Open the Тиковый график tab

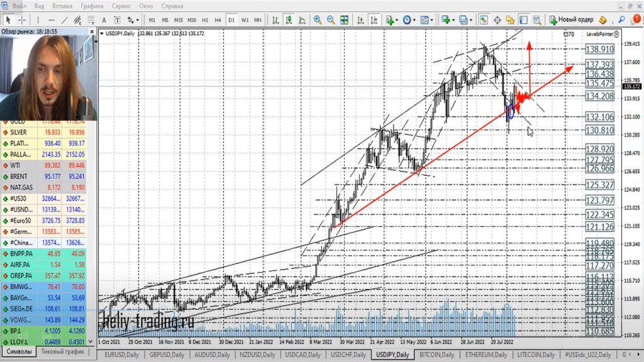pos(63,352)
